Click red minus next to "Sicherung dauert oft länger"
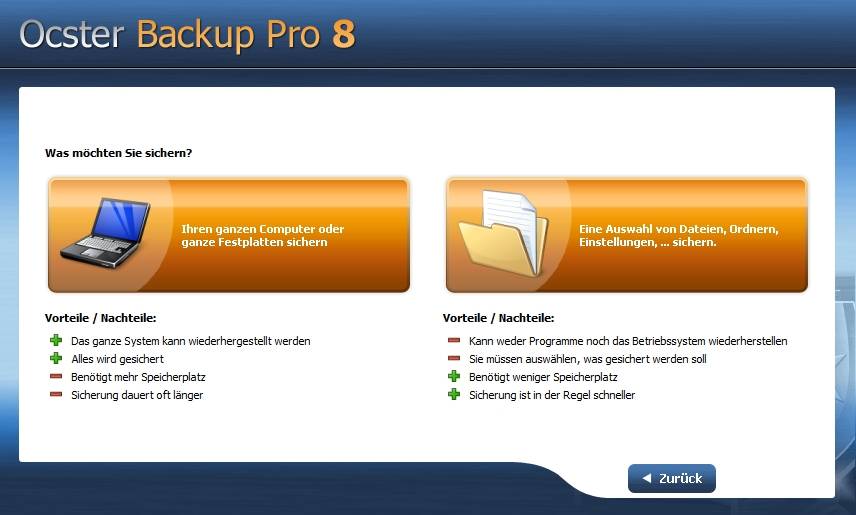 click(56, 394)
